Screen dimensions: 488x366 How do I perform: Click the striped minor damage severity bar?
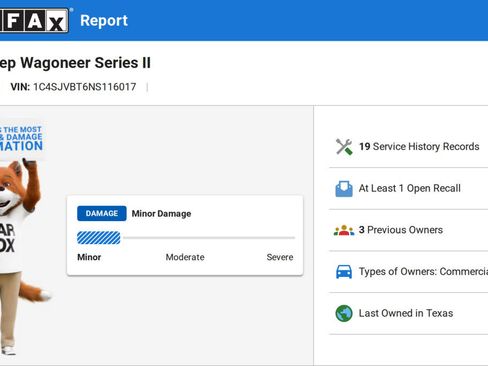click(x=99, y=238)
